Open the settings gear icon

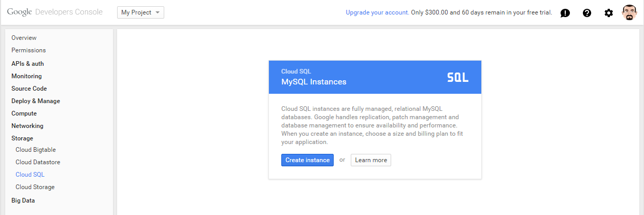point(609,13)
